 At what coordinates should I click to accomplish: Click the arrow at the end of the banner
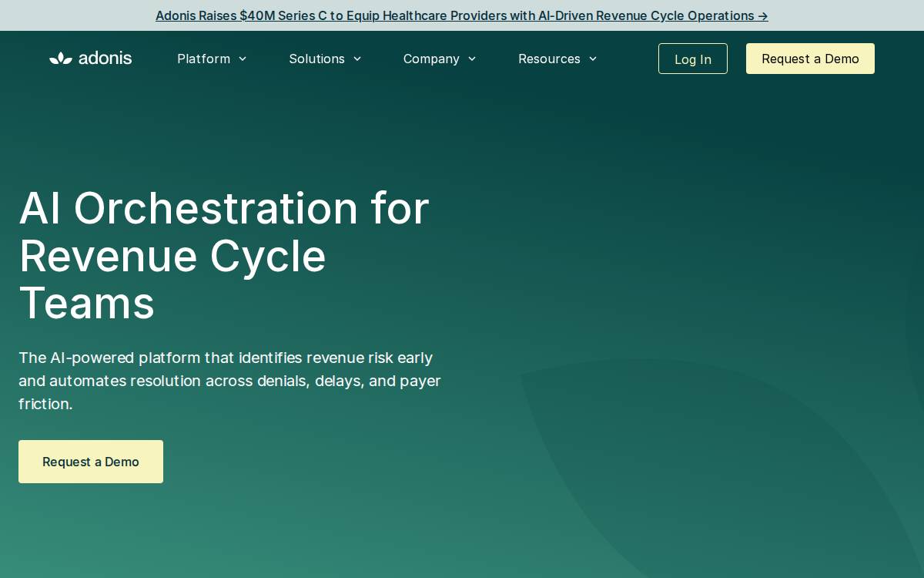pyautogui.click(x=763, y=15)
